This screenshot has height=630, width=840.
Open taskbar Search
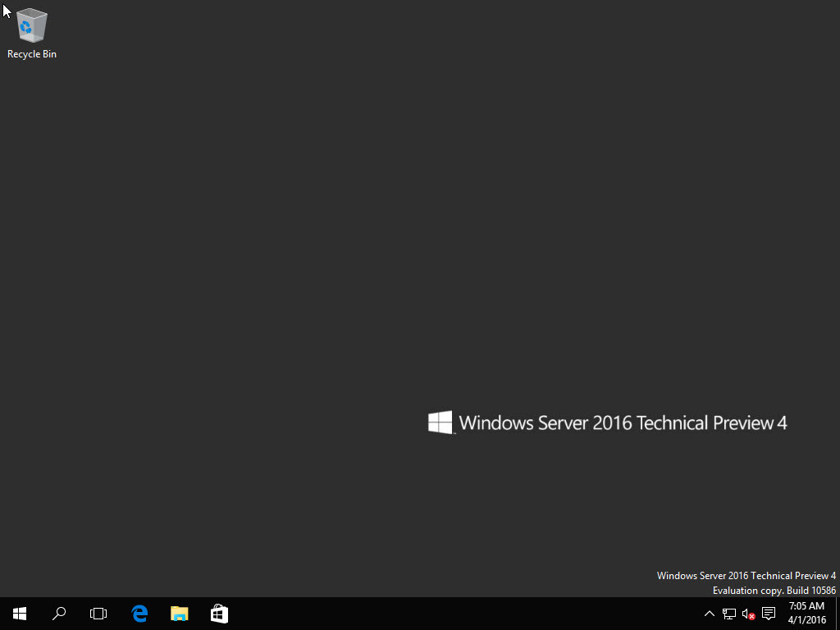(x=58, y=613)
